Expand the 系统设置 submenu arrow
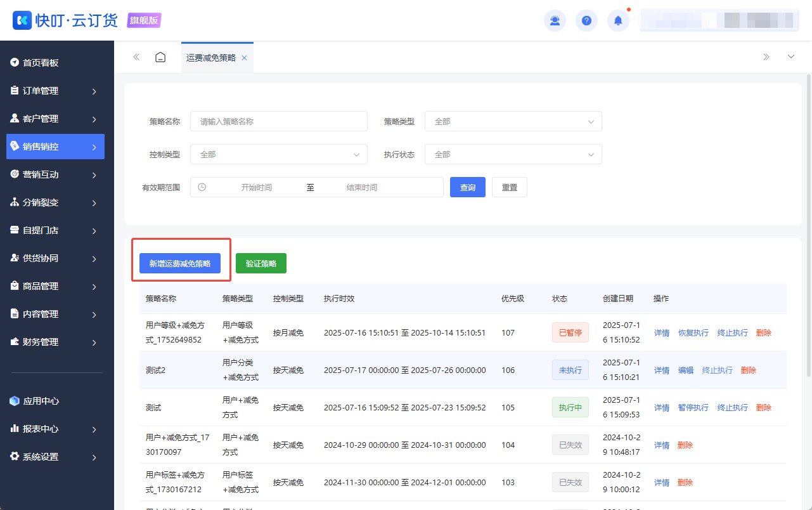This screenshot has height=510, width=812. tap(94, 457)
